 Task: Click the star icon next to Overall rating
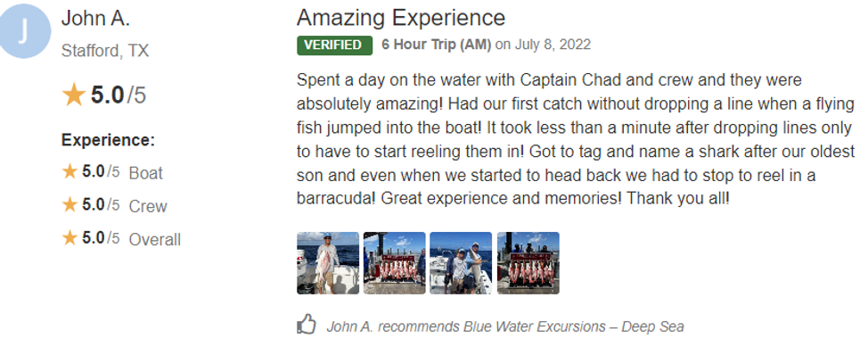[x=70, y=238]
